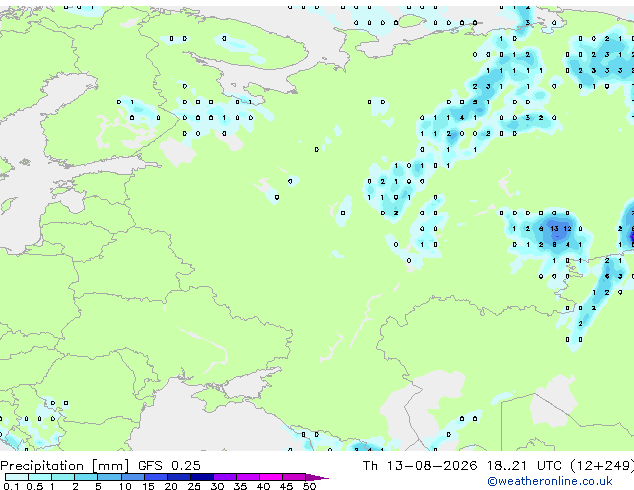
Task: Click legend scale label '40'
Action: click(x=264, y=486)
